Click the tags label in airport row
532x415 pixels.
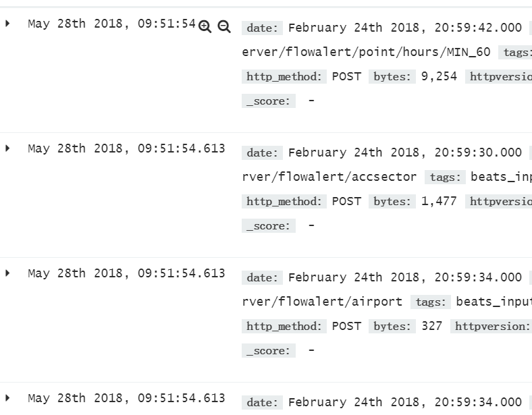(431, 302)
